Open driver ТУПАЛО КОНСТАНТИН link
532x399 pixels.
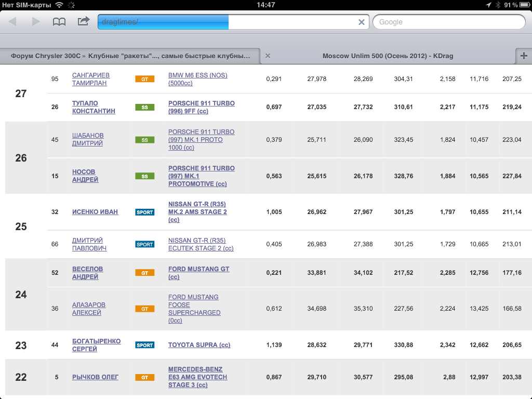(x=94, y=107)
